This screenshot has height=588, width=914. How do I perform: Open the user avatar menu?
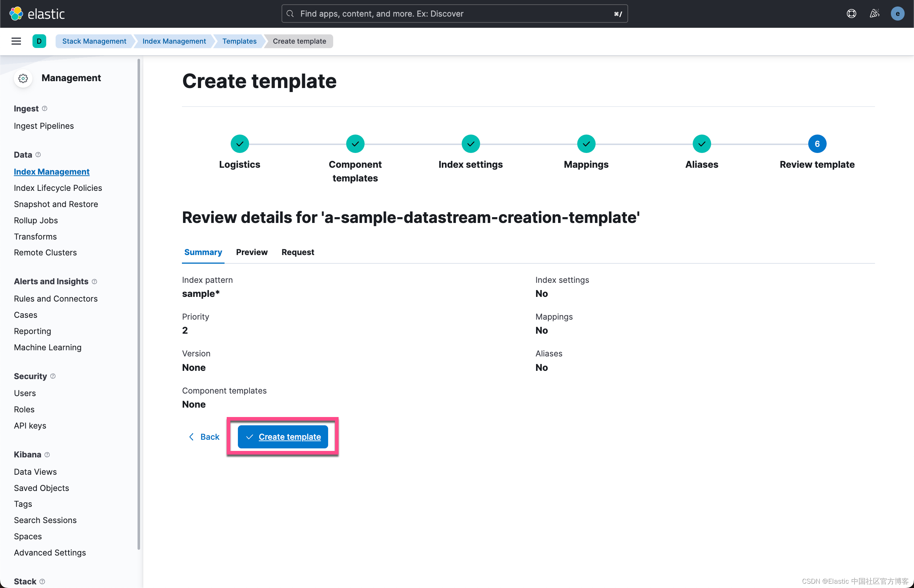click(x=897, y=14)
